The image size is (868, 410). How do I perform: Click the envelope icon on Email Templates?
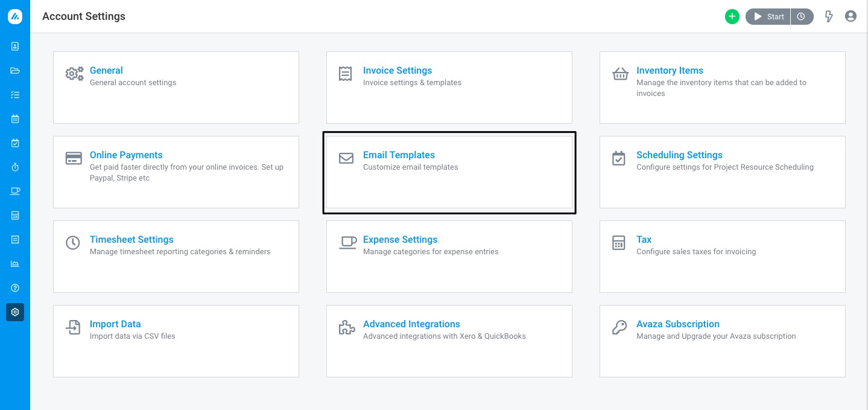(346, 159)
